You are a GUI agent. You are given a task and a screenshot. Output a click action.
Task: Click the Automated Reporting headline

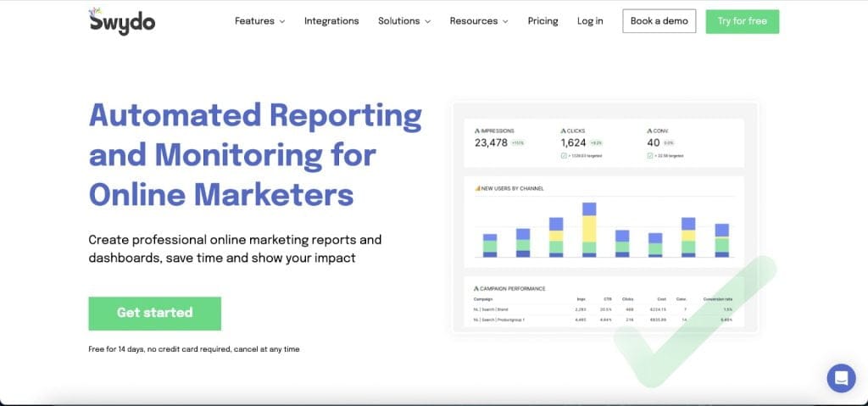pos(255,154)
